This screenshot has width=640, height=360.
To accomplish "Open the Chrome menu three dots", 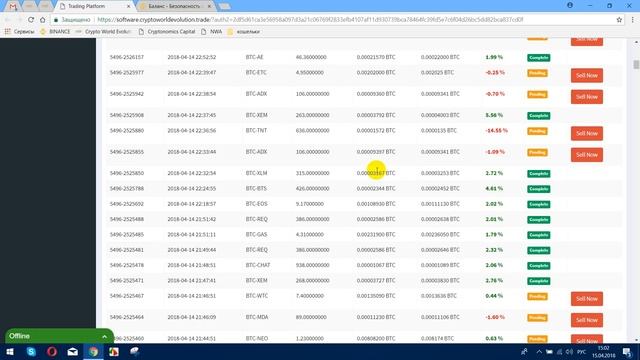I will tap(632, 19).
